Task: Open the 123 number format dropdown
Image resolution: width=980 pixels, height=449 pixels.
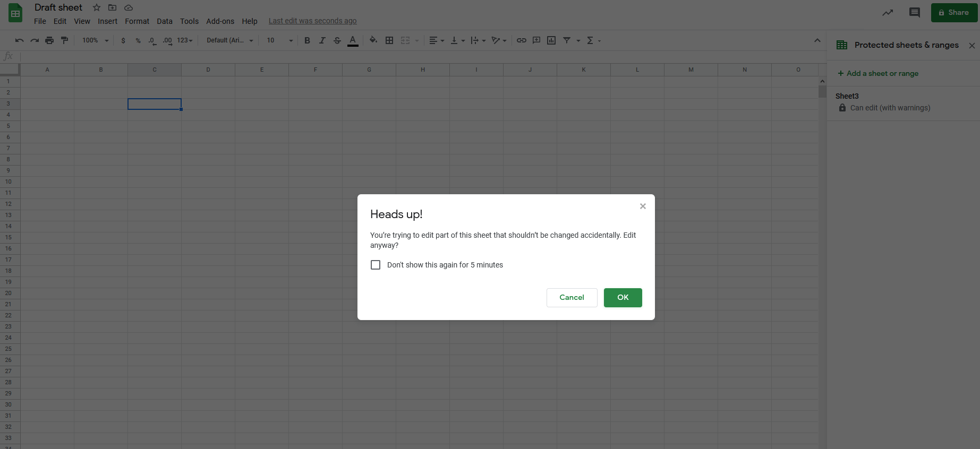Action: (185, 40)
